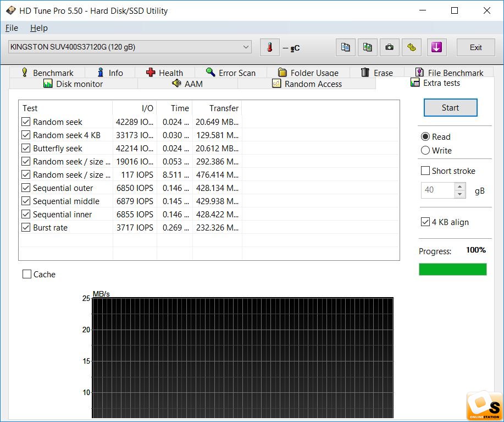Click the 6879 IOPS value cell
Screen dimensions: 504x422
pos(135,201)
